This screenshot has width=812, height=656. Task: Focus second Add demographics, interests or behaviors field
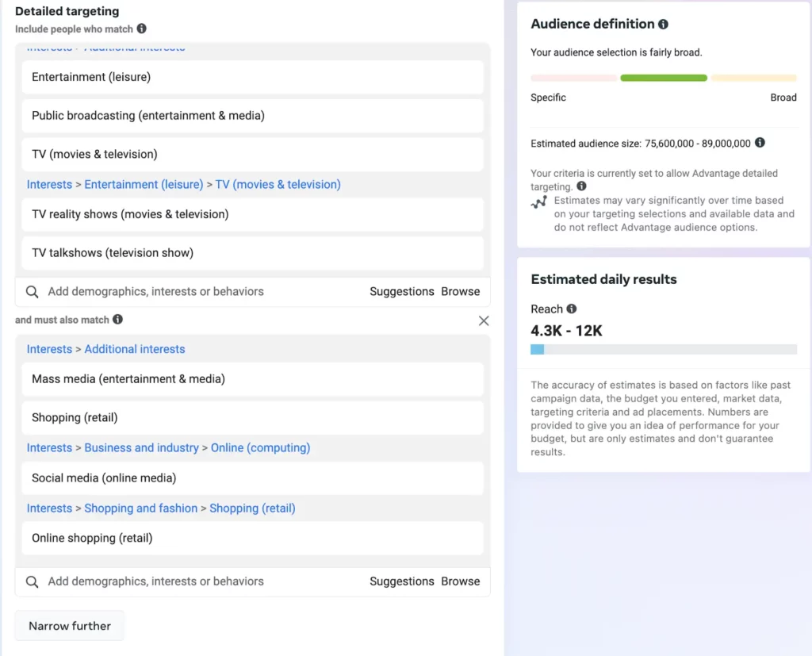(x=156, y=581)
